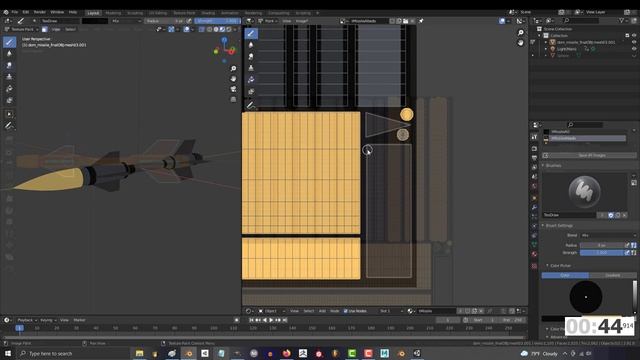Click the color wheel in Color Picker
Screen dimensions: 640x360
pyautogui.click(x=586, y=297)
